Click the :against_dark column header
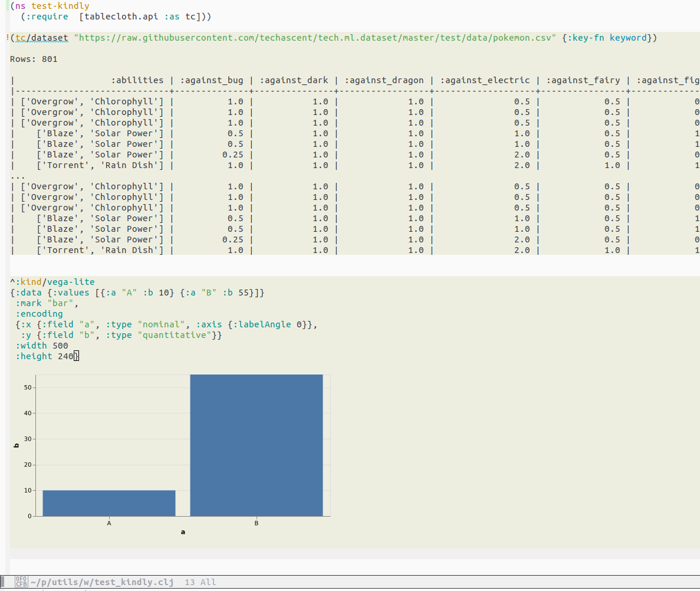 click(x=294, y=80)
